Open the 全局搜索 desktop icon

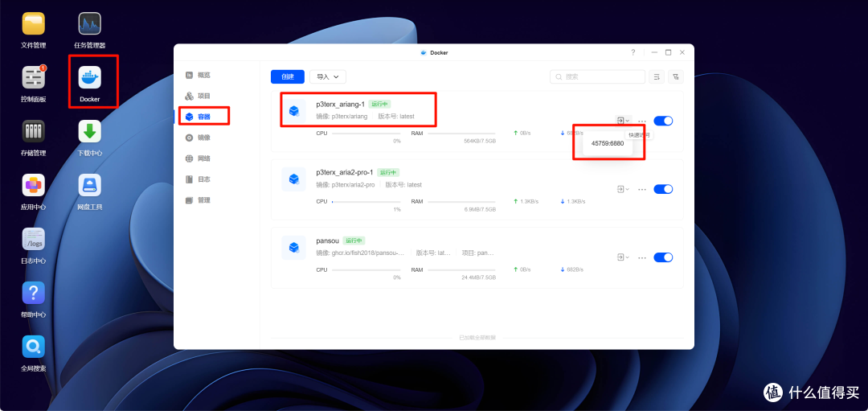point(33,346)
